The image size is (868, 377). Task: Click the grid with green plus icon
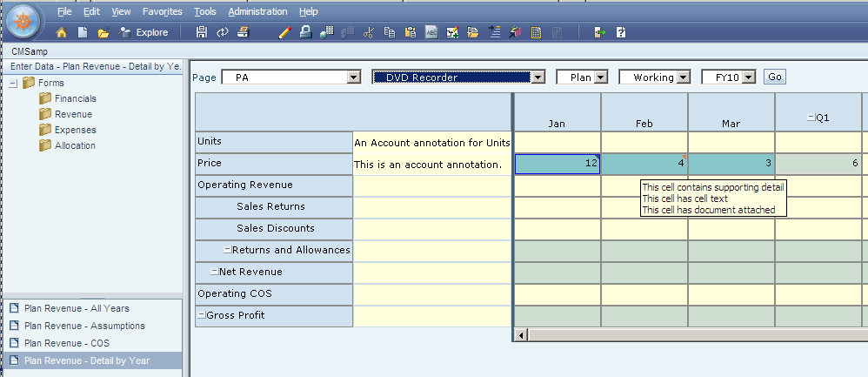click(x=452, y=33)
